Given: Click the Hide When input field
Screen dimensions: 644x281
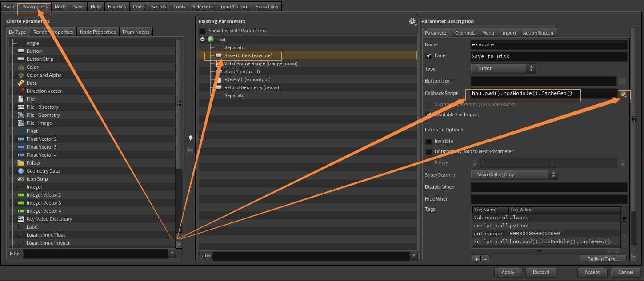Looking at the screenshot, I should pos(549,199).
